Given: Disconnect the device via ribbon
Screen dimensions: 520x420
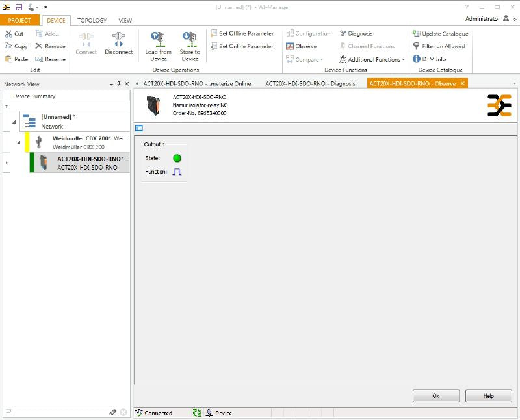Looking at the screenshot, I should click(x=118, y=43).
